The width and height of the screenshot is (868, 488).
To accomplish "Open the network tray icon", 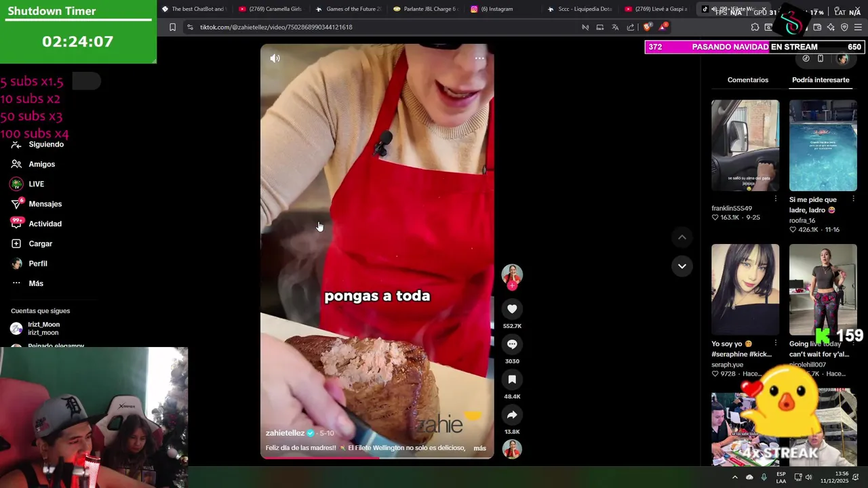I will coord(798,477).
